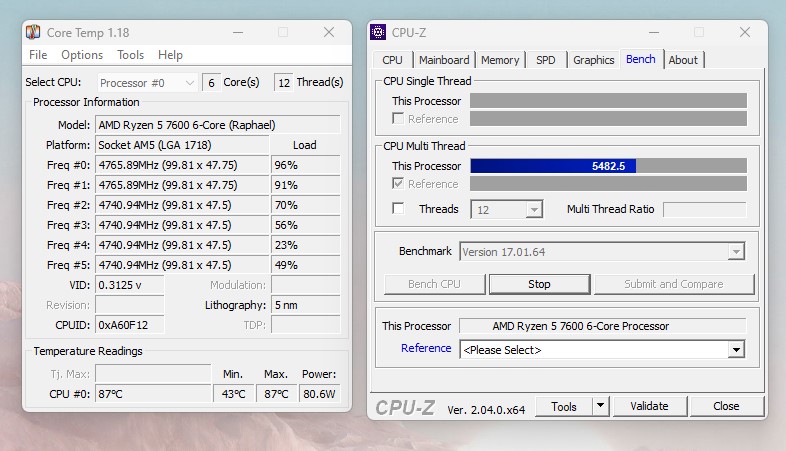Click the CPUID value 0xA60F12
This screenshot has height=451, width=786.
[129, 325]
